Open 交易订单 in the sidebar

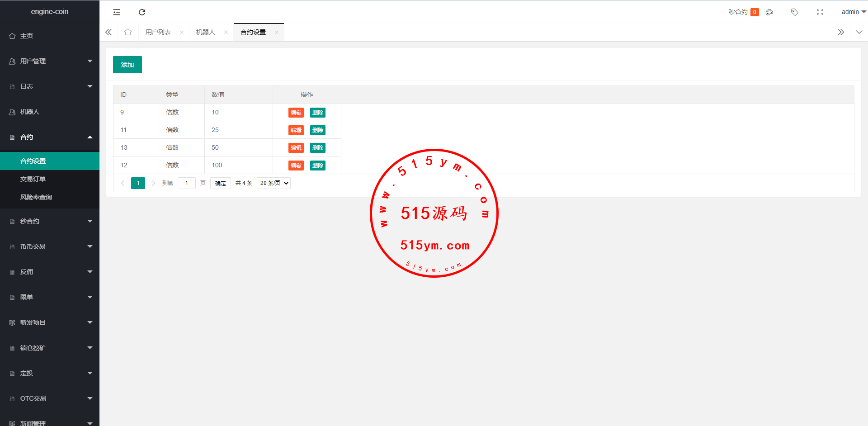(33, 179)
